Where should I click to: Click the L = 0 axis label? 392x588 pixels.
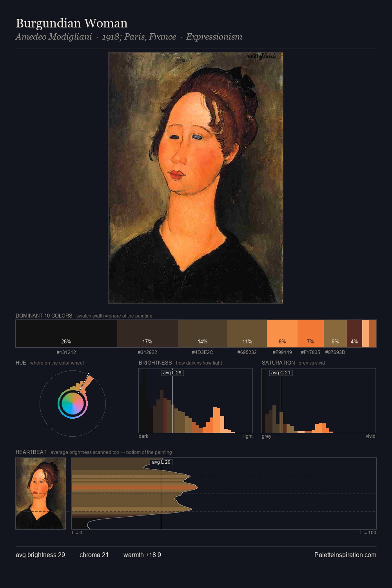pyautogui.click(x=77, y=533)
